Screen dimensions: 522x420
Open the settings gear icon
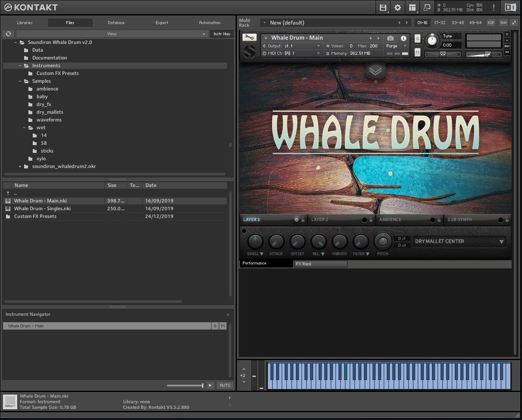click(x=398, y=7)
